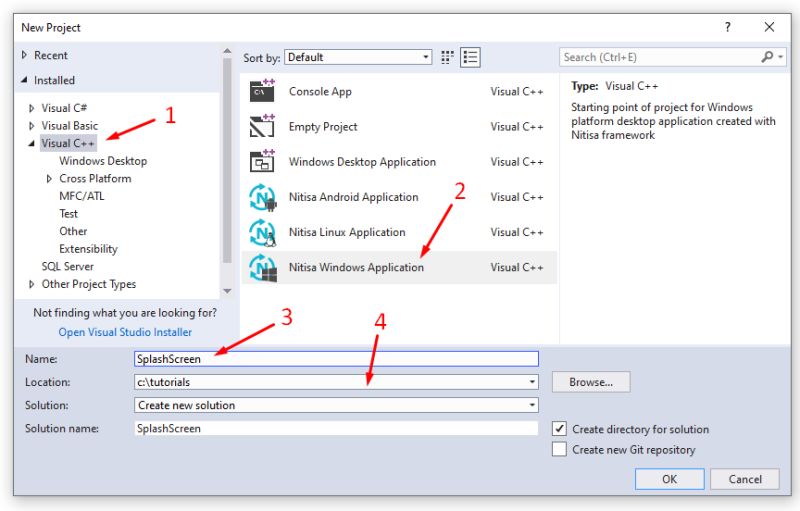Select the Console App template name
Viewport: 800px width, 511px height.
point(320,91)
